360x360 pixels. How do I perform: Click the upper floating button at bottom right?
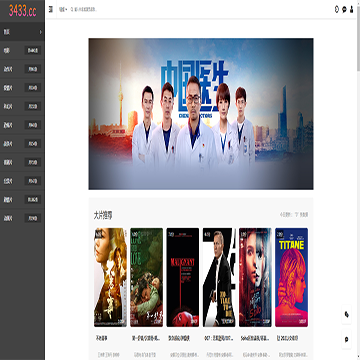tap(347, 314)
